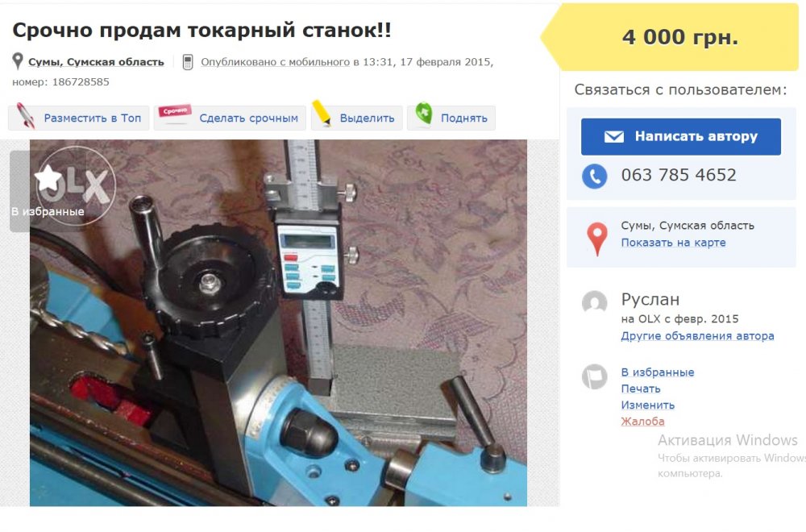Report the ad via the Жалоба link
The image size is (806, 532).
(642, 422)
